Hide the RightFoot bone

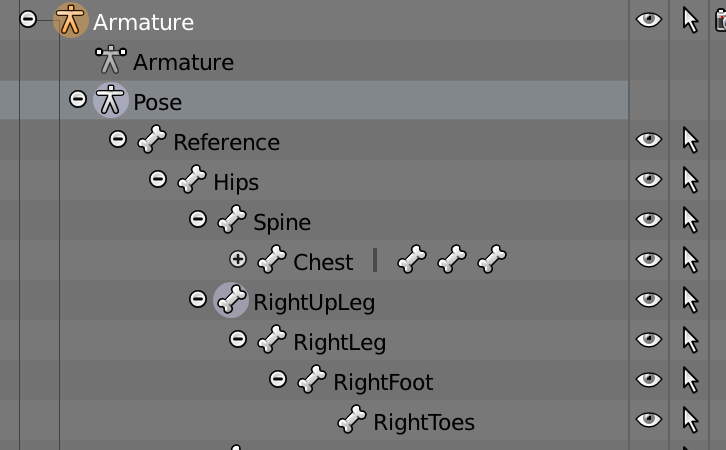649,381
